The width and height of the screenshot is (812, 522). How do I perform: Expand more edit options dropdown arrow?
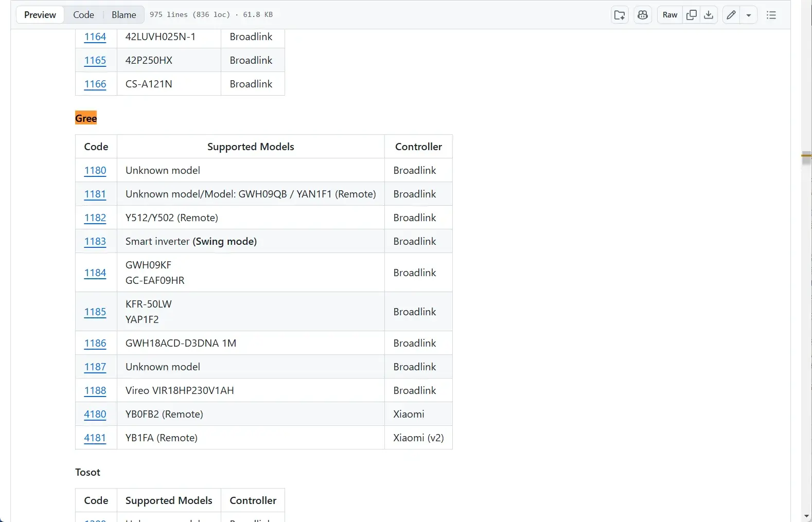pos(749,15)
